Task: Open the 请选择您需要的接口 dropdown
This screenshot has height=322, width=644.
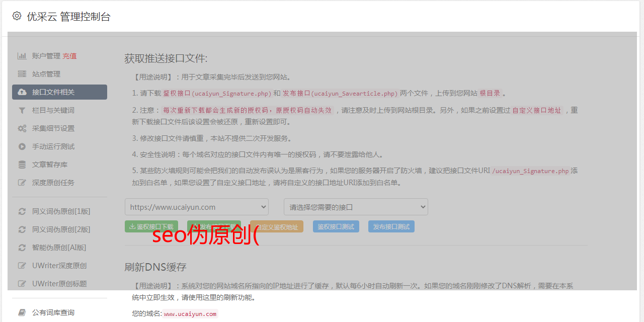Action: click(x=356, y=207)
